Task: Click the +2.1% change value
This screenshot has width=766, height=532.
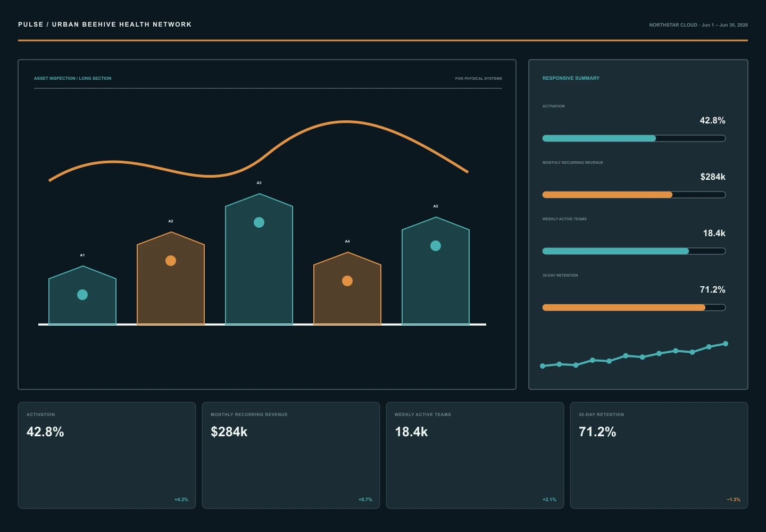Action: pyautogui.click(x=549, y=500)
